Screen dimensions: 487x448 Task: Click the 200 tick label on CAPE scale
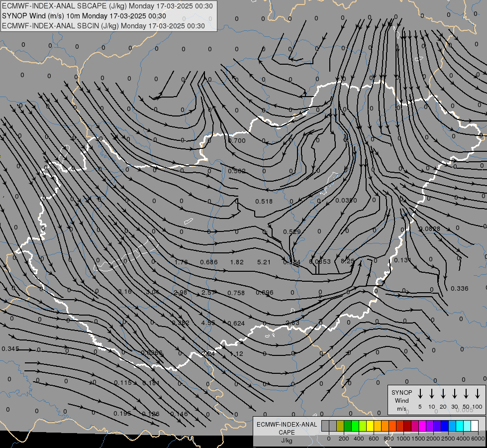coord(344,439)
